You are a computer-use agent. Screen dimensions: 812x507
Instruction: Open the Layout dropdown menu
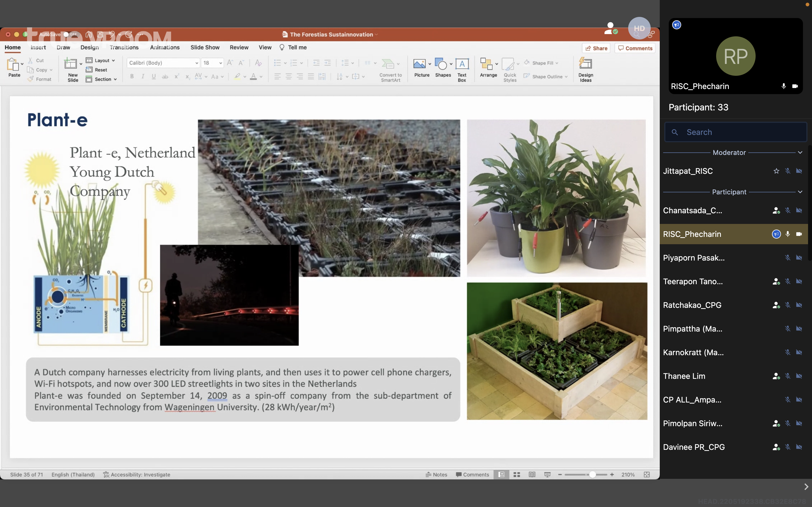pos(101,60)
